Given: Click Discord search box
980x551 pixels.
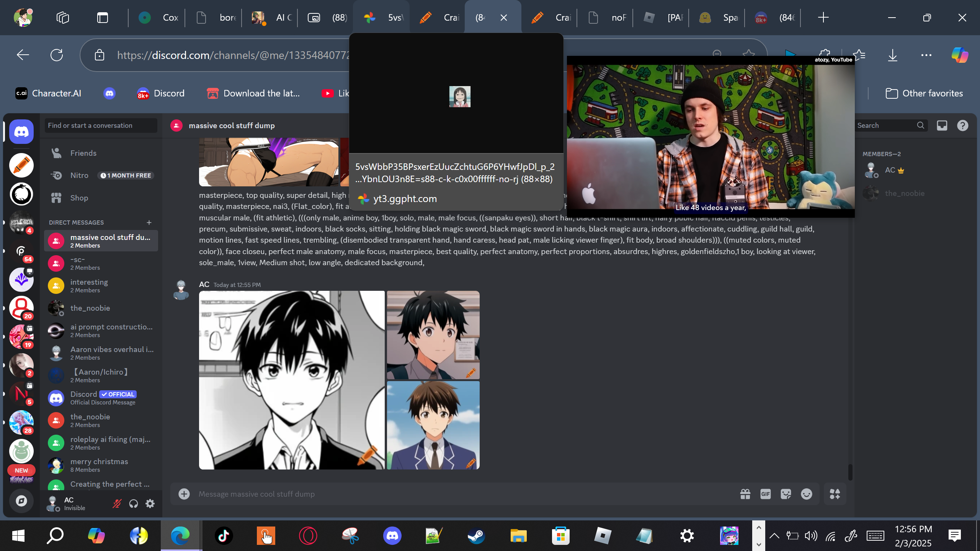Looking at the screenshot, I should pos(890,126).
